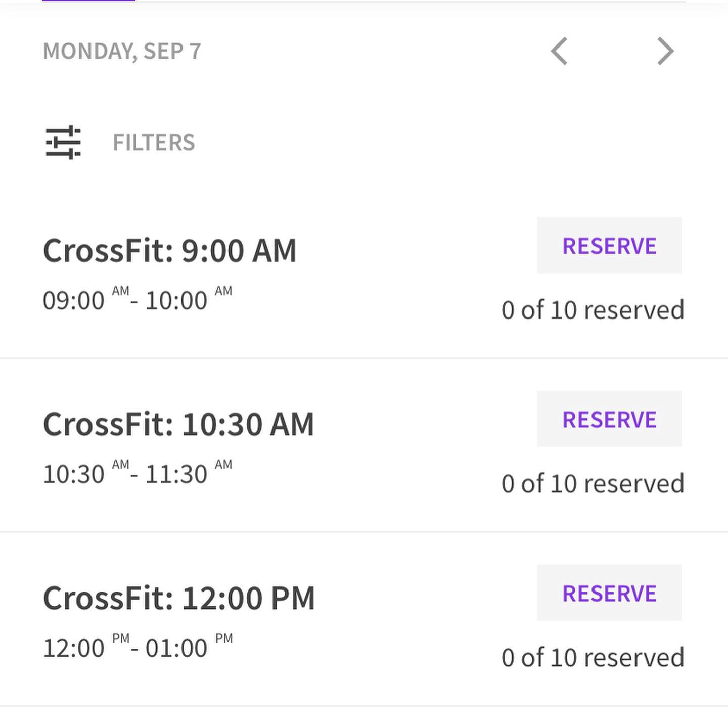Reserve the CrossFit 12:00 PM class

[609, 593]
